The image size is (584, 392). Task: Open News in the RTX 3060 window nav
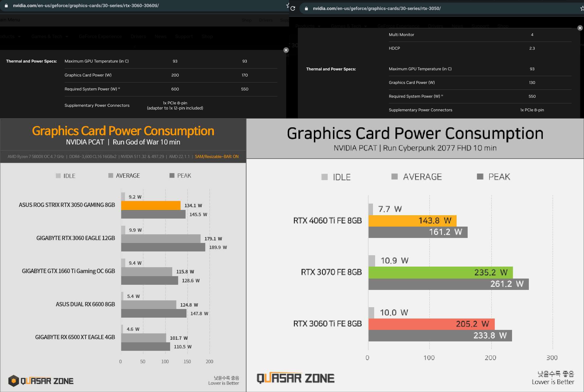coord(160,37)
